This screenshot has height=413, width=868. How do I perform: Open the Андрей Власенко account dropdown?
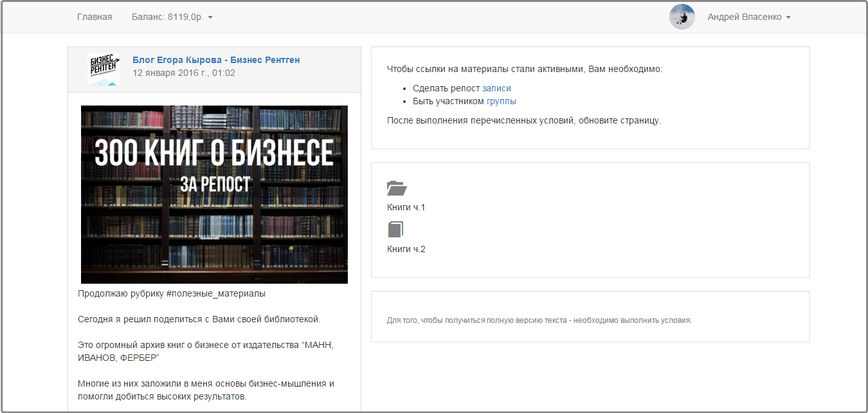click(749, 17)
